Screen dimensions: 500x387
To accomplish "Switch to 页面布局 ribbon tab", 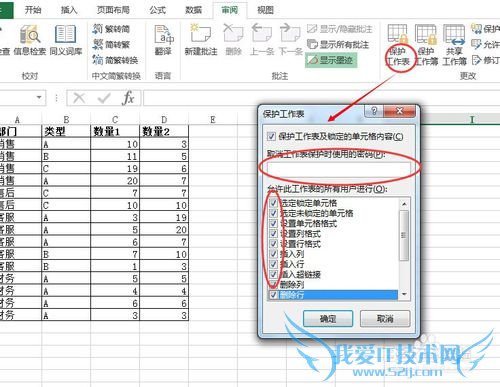I will pos(113,10).
